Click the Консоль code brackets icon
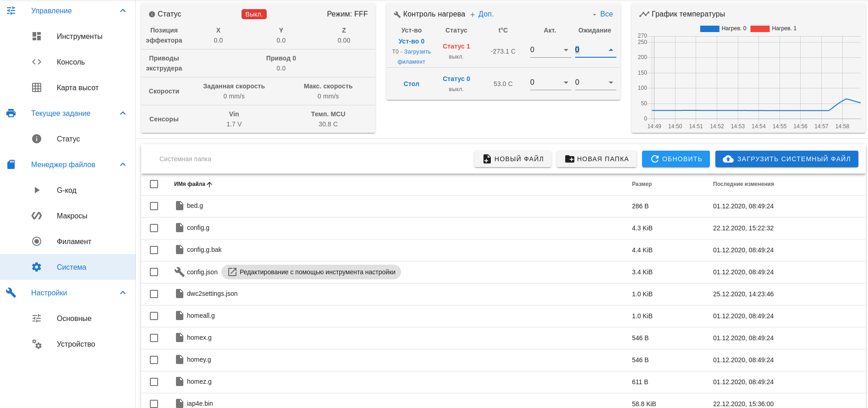The width and height of the screenshot is (868, 408). [x=37, y=62]
